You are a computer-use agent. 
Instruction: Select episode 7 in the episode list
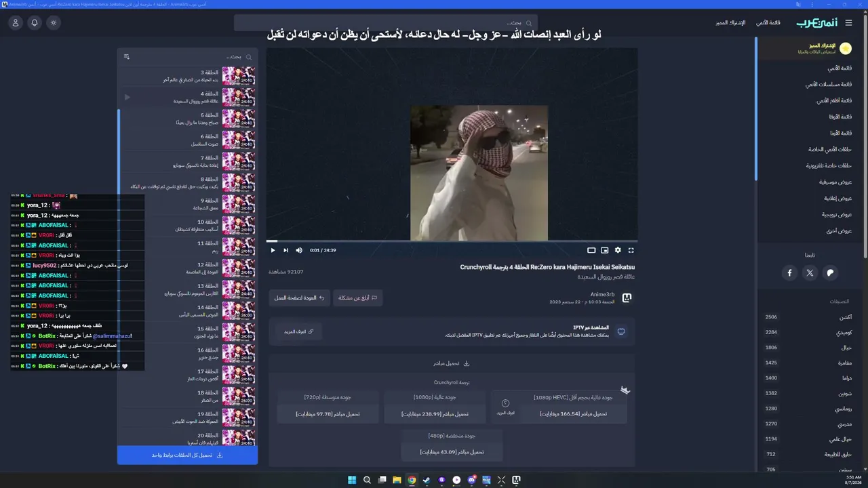[x=188, y=161]
